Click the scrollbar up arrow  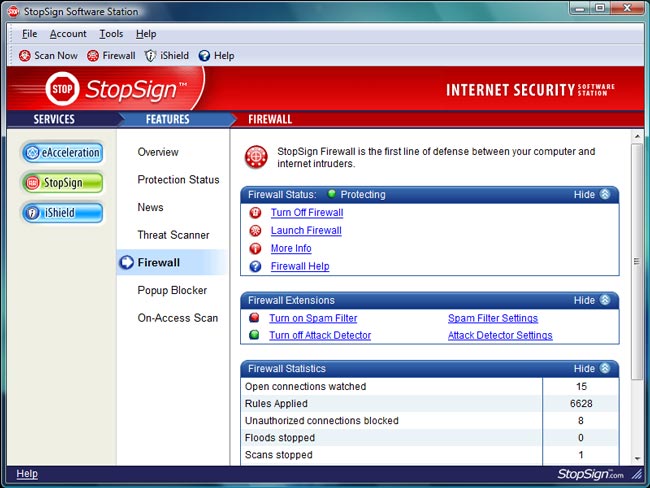click(637, 136)
